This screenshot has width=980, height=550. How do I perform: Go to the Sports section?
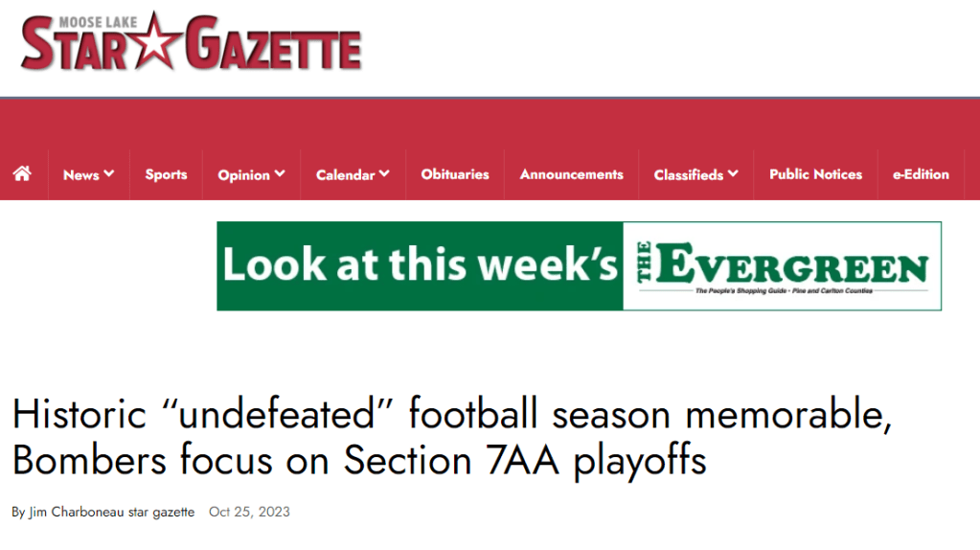point(166,174)
